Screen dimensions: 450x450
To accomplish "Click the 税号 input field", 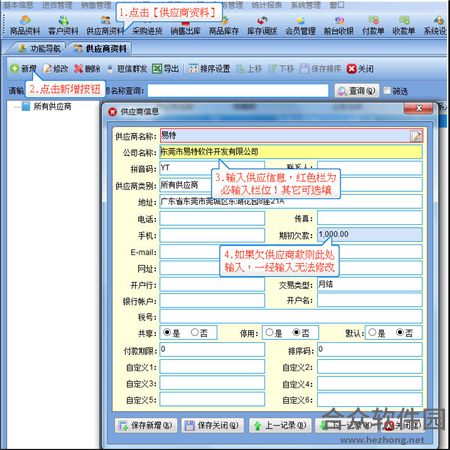I will [x=291, y=316].
